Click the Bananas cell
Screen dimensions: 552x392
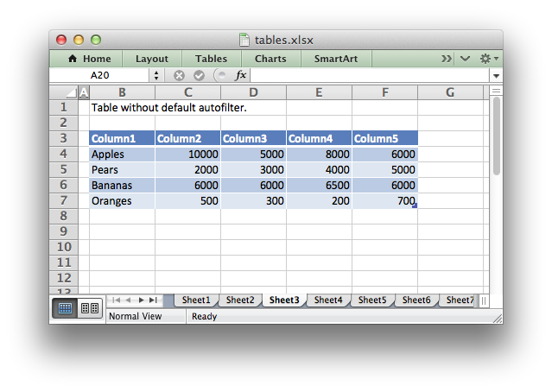[122, 185]
